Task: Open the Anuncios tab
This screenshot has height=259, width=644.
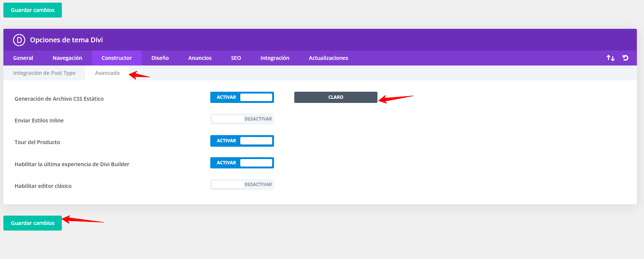Action: point(200,58)
